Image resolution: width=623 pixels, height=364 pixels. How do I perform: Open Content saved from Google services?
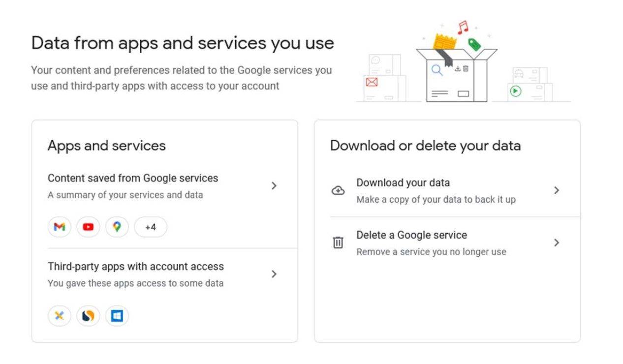click(x=132, y=178)
